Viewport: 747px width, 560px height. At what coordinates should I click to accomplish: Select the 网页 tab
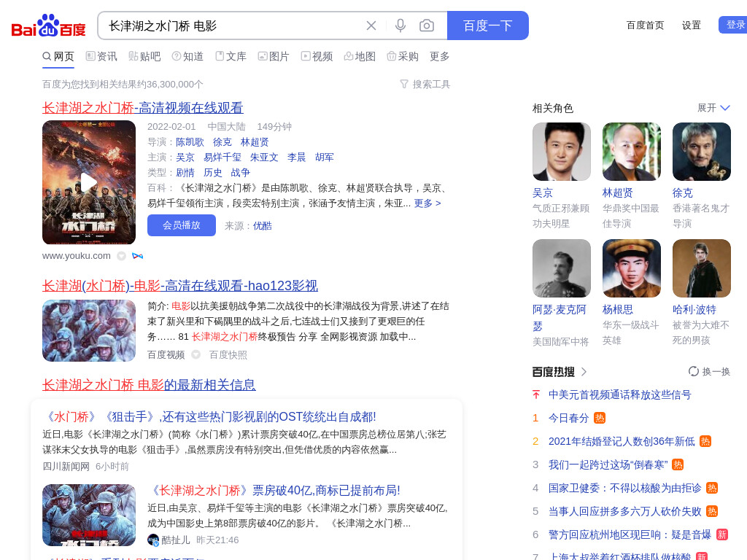pos(58,57)
